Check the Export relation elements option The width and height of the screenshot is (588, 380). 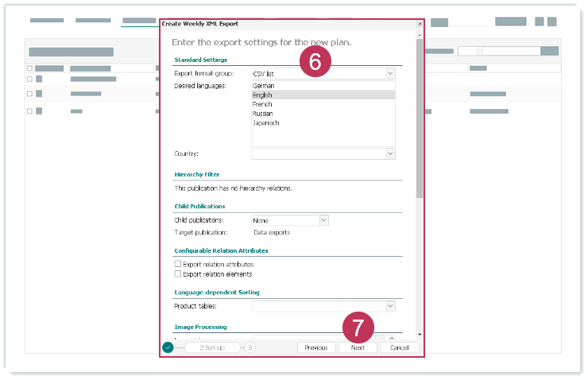pos(178,274)
